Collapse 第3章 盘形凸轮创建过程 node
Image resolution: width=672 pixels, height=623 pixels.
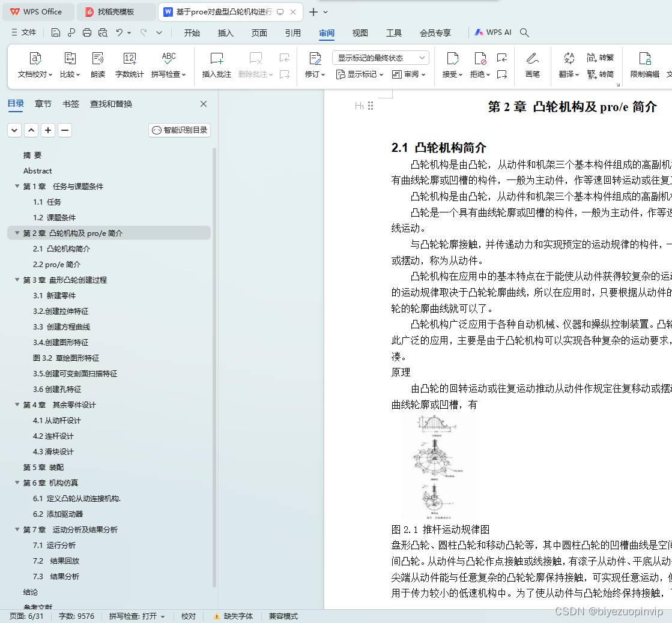[17, 279]
